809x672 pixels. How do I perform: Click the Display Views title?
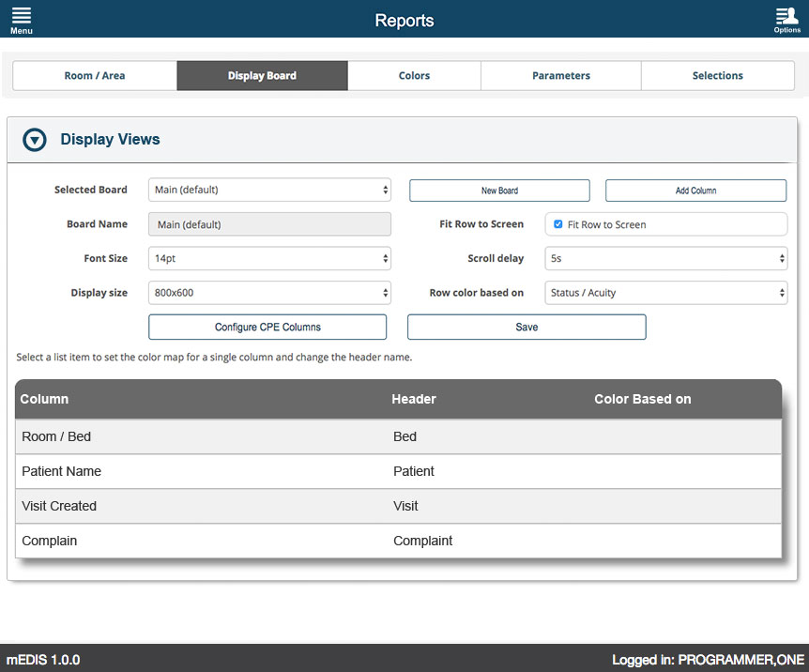pos(110,139)
